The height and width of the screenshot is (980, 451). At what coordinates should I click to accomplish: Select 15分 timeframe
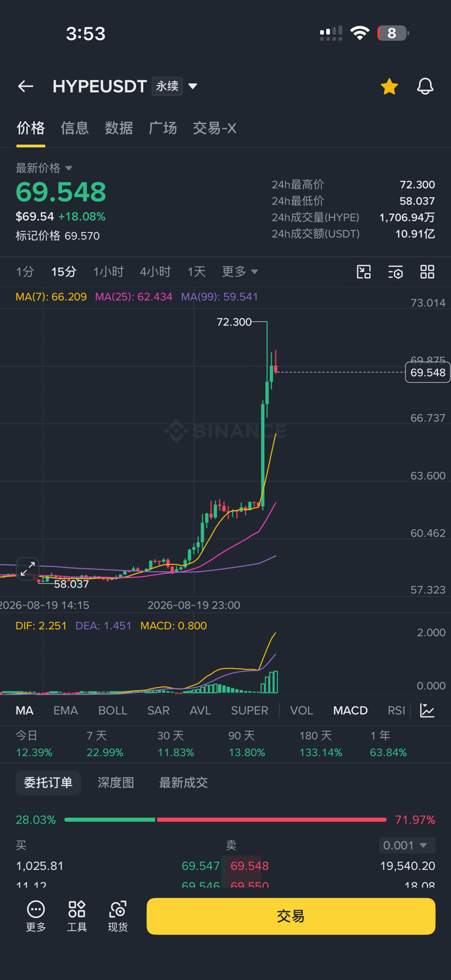pos(64,272)
